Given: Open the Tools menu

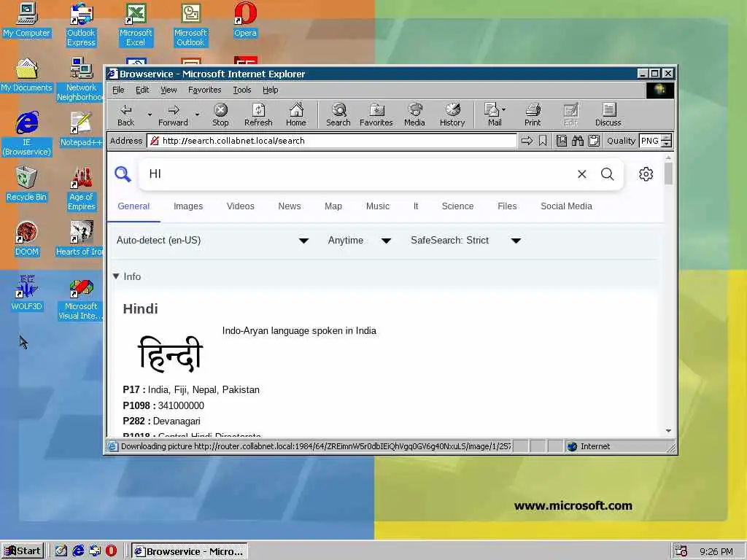Looking at the screenshot, I should (x=241, y=90).
